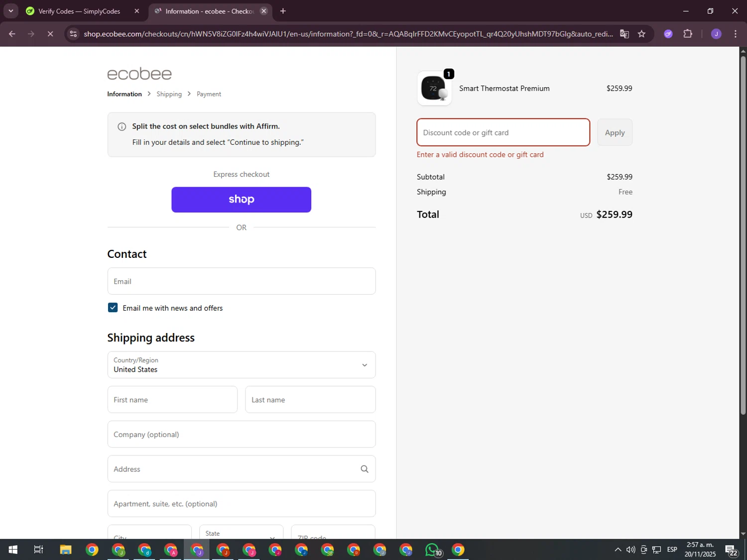Viewport: 747px width, 560px height.
Task: Open a new browser tab
Action: tap(283, 11)
